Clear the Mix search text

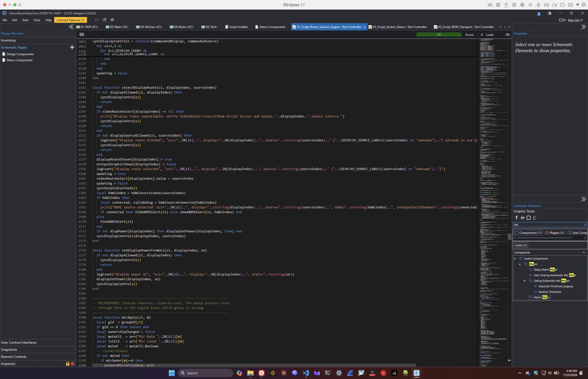[585, 224]
